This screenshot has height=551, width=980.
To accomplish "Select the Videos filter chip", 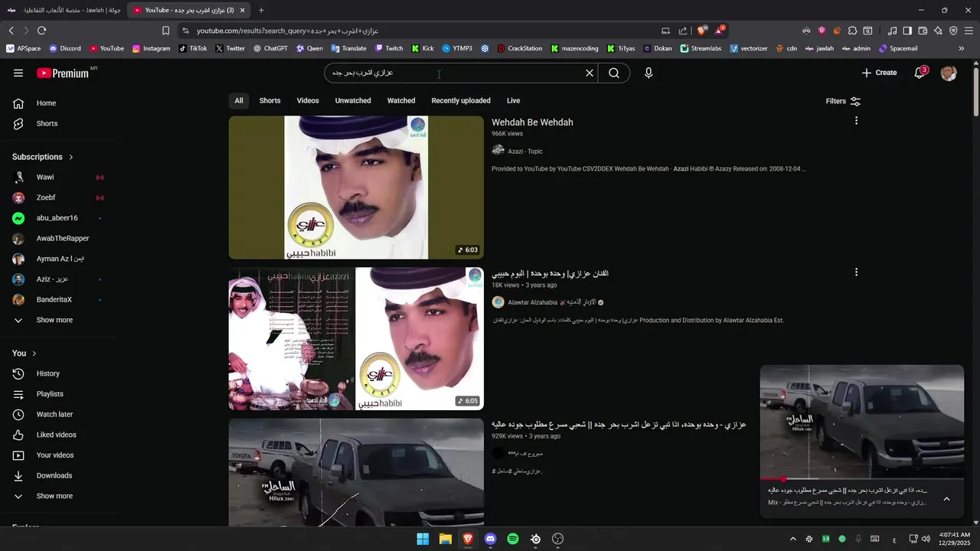I will tap(308, 101).
